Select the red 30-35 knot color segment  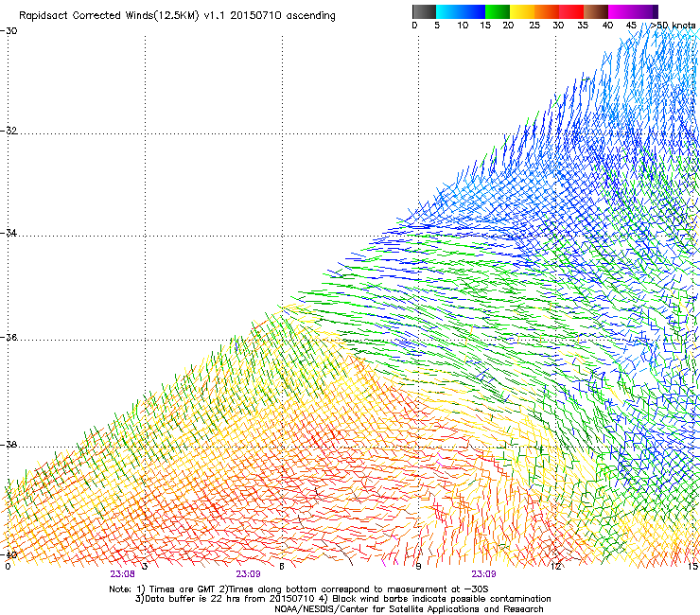(x=572, y=11)
